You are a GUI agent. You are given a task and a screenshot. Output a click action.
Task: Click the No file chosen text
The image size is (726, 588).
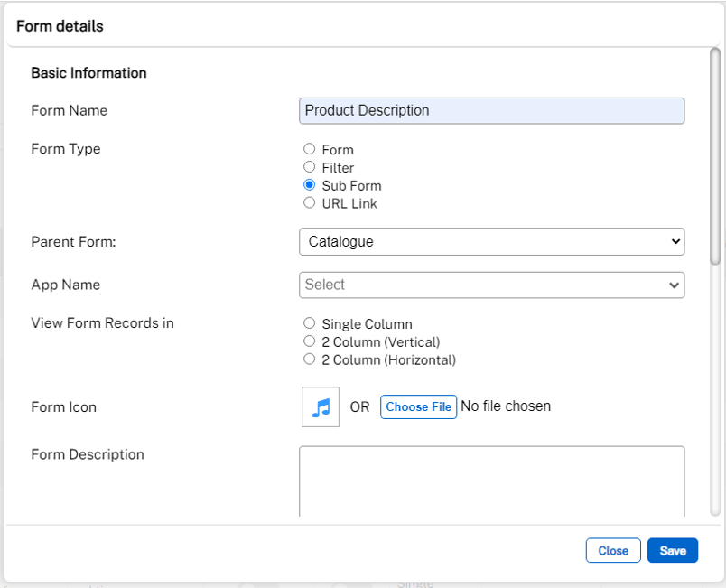coord(506,406)
